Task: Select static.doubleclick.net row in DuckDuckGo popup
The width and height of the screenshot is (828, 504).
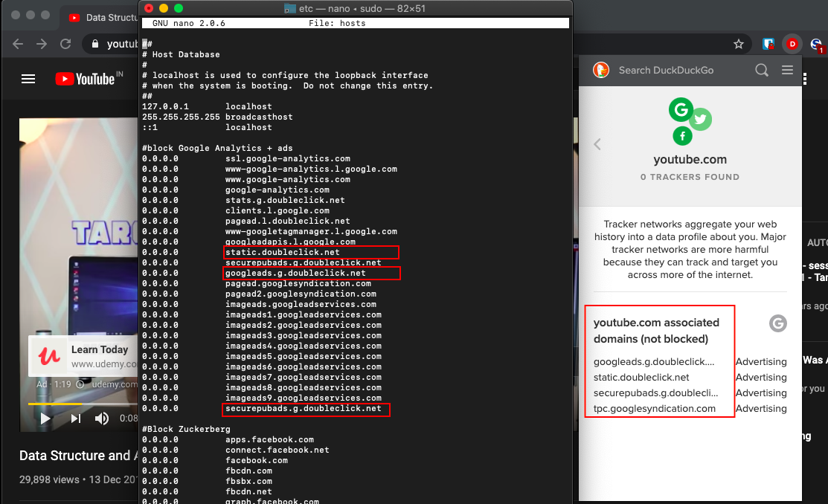Action: (x=690, y=378)
